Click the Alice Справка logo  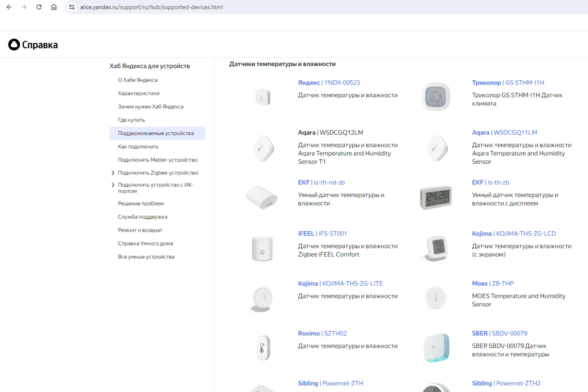(x=33, y=45)
